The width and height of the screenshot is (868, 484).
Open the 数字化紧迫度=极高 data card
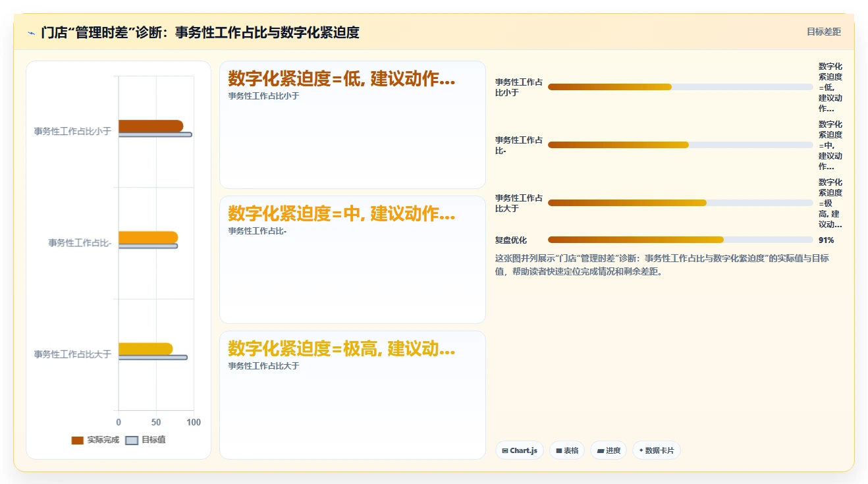click(x=352, y=395)
